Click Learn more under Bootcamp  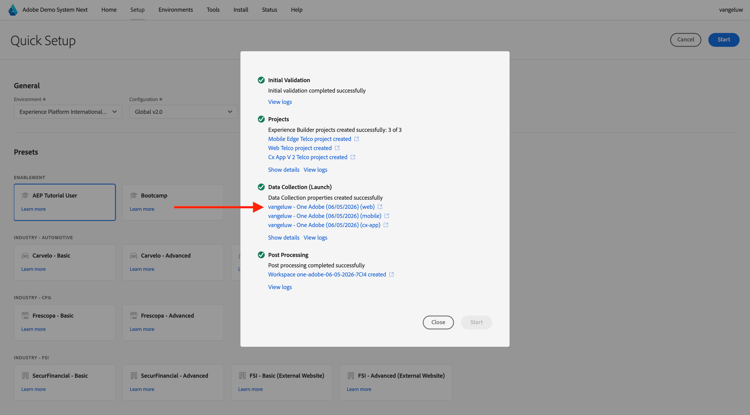[142, 209]
